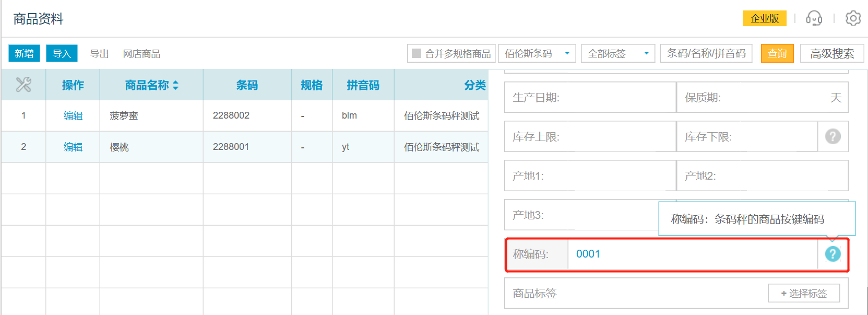This screenshot has width=868, height=315.
Task: Toggle 合并多规格商品 checkbox
Action: [417, 53]
